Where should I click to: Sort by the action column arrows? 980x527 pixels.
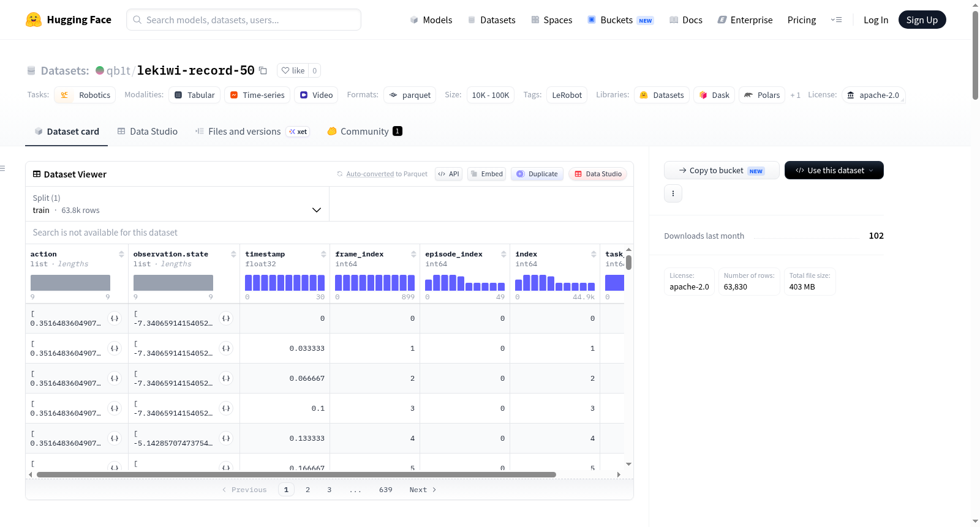click(x=121, y=254)
